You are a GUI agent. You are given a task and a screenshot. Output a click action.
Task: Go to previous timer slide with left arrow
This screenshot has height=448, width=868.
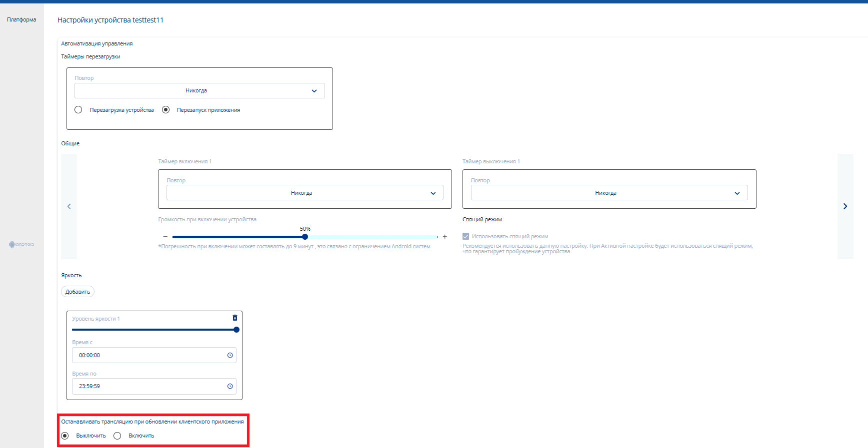point(69,206)
